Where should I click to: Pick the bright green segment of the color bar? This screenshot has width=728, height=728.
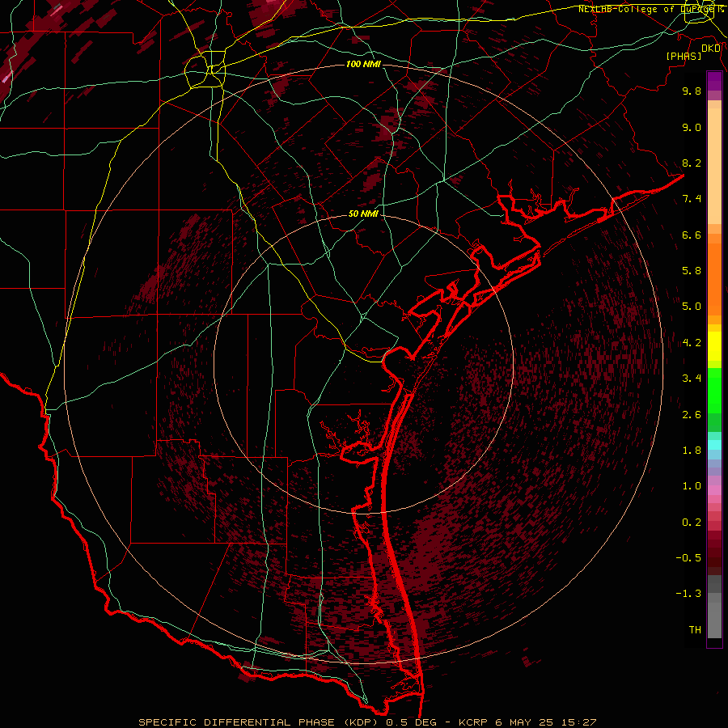tap(714, 390)
